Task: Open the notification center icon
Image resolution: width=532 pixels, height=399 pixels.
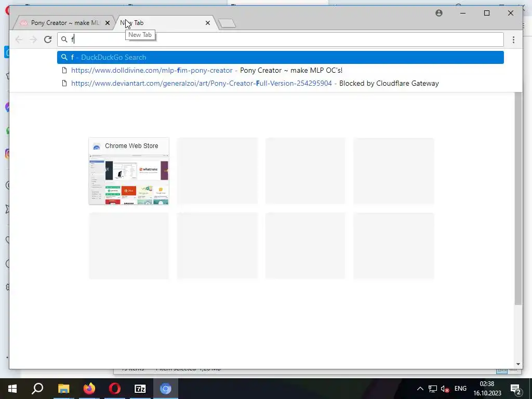Action: point(515,389)
